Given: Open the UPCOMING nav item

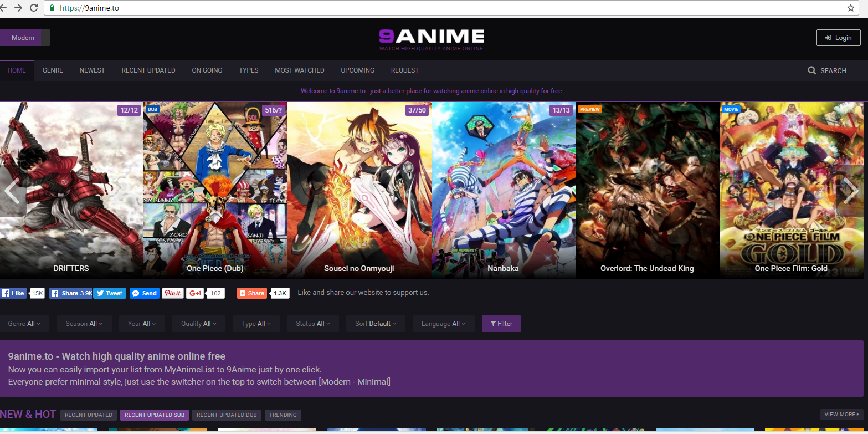Looking at the screenshot, I should pyautogui.click(x=358, y=70).
